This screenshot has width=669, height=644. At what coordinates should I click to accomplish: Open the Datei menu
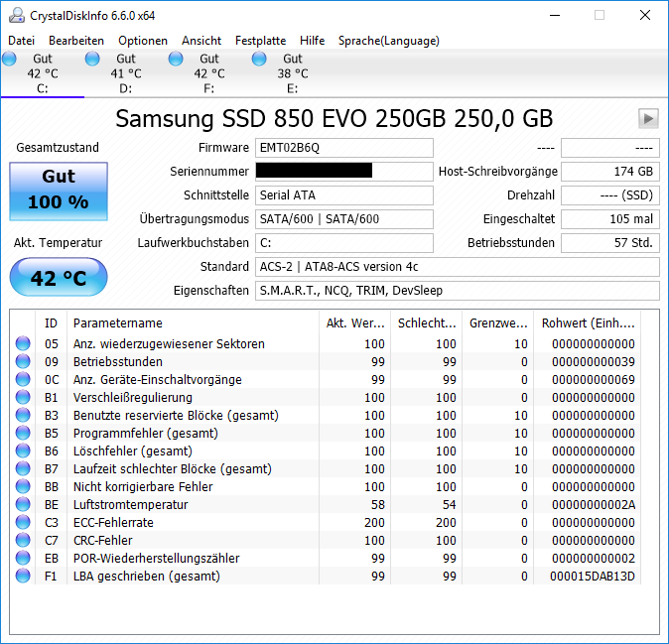click(x=21, y=41)
